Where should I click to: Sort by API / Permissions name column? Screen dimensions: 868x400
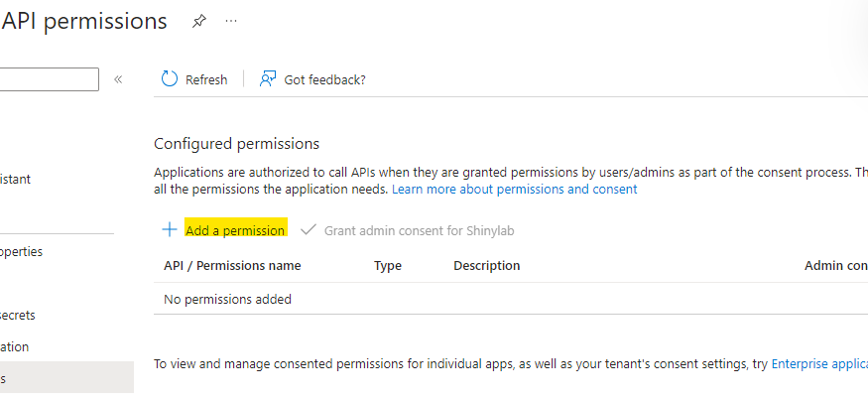coord(232,266)
